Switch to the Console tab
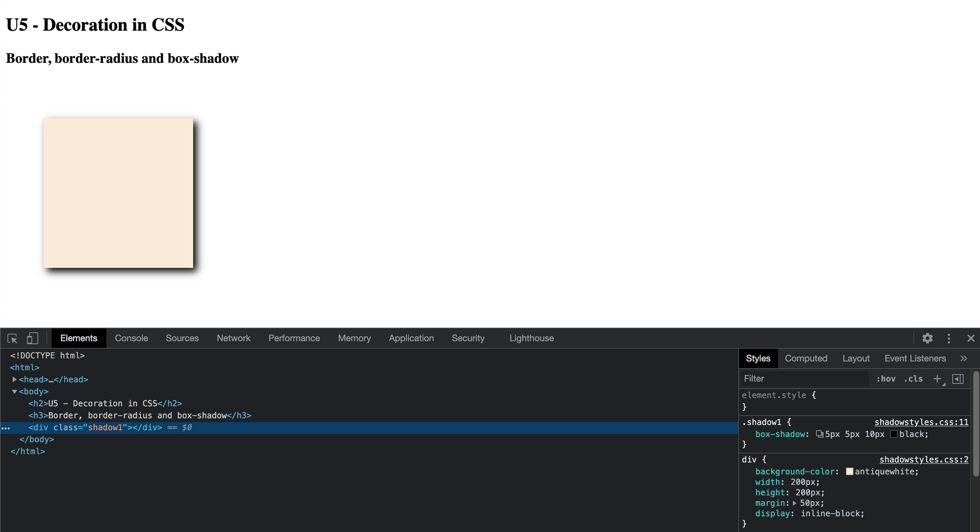This screenshot has height=532, width=980. click(x=131, y=338)
